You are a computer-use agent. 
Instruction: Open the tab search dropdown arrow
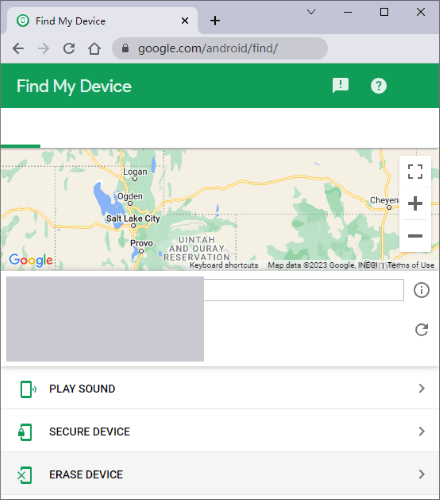(311, 12)
